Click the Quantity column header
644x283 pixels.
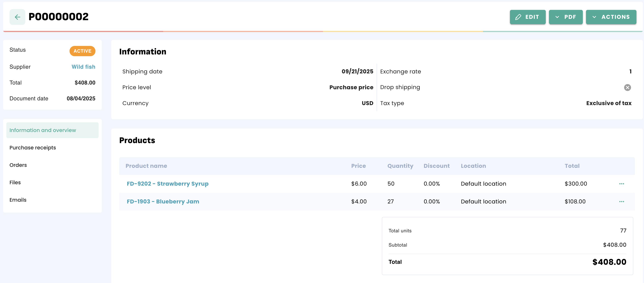coord(400,166)
